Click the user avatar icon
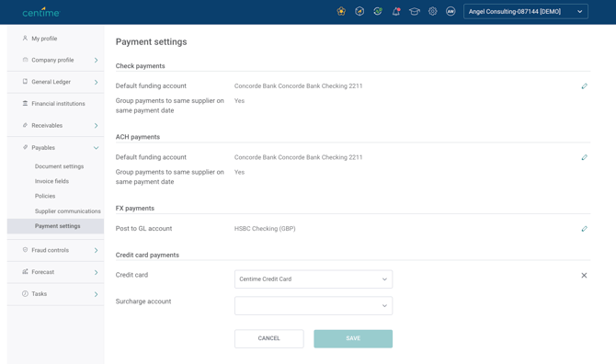Image resolution: width=616 pixels, height=364 pixels. tap(451, 11)
